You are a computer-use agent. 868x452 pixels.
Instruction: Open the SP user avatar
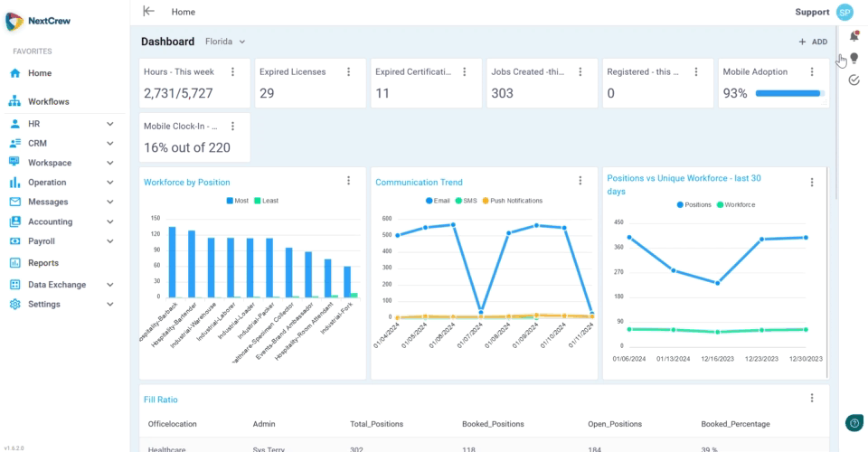point(844,12)
